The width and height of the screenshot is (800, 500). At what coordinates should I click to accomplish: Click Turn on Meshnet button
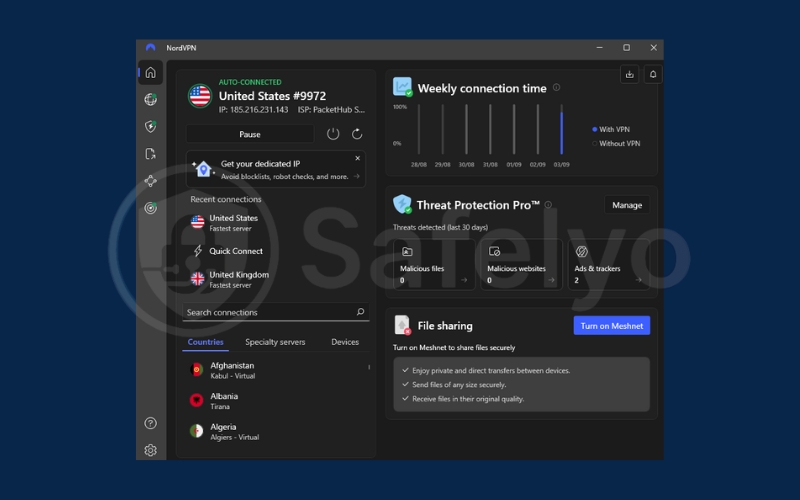[612, 326]
